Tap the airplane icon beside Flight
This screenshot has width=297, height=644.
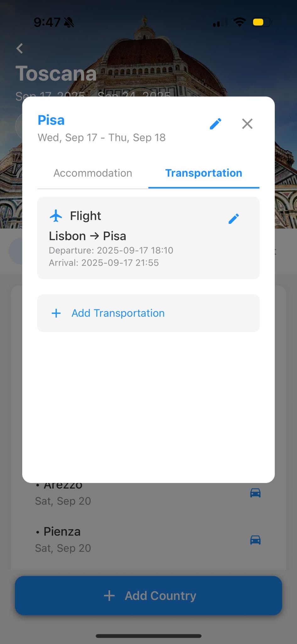coord(56,216)
